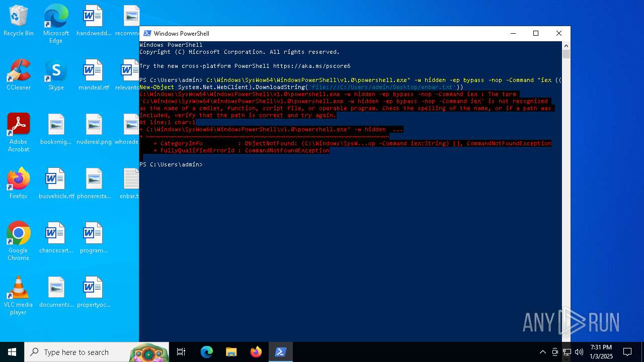Open Task View from the taskbar
This screenshot has height=362, width=644.
coord(181,352)
